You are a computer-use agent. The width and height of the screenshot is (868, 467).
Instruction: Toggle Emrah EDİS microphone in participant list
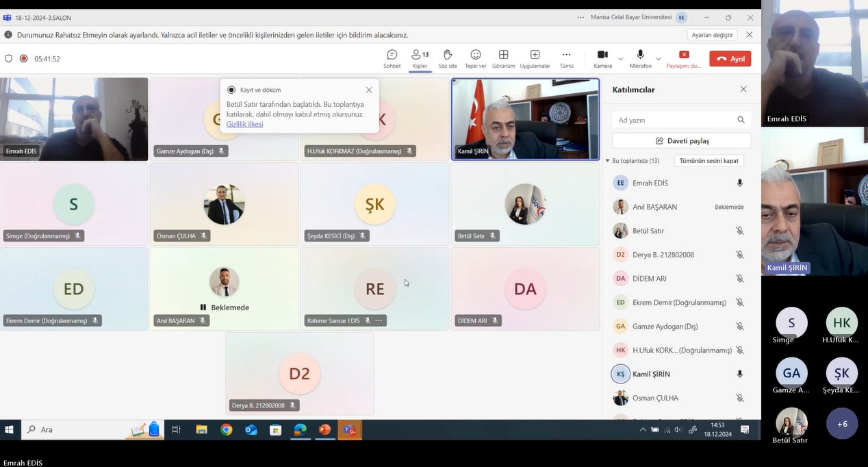739,183
